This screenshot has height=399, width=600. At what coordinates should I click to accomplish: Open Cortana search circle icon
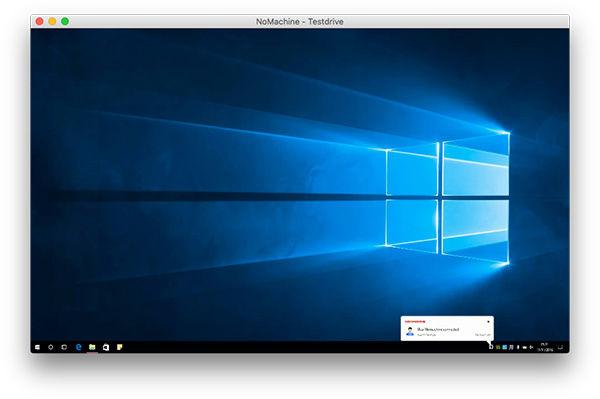(x=51, y=347)
